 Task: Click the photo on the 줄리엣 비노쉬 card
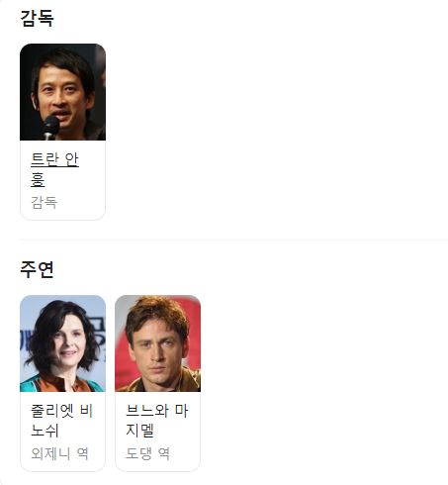(x=62, y=343)
